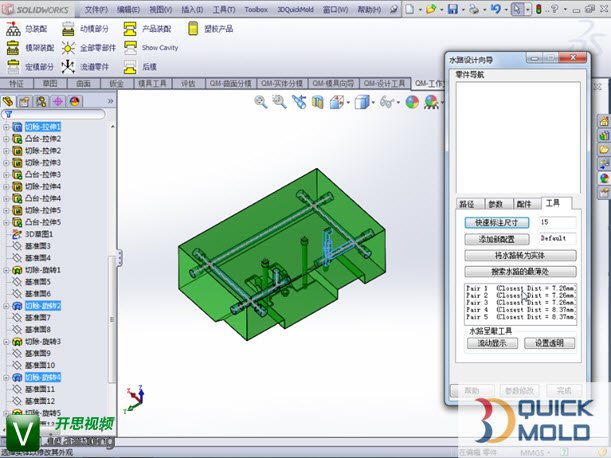Image resolution: width=611 pixels, height=458 pixels.
Task: Click the Display Style cube icon
Action: click(362, 103)
